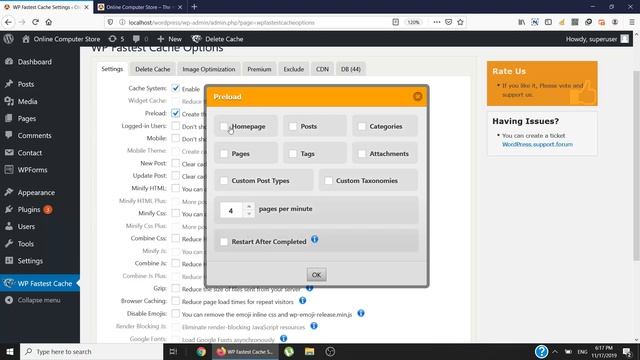This screenshot has width=640, height=360.
Task: Tick the Categories preload checkbox
Action: [362, 127]
